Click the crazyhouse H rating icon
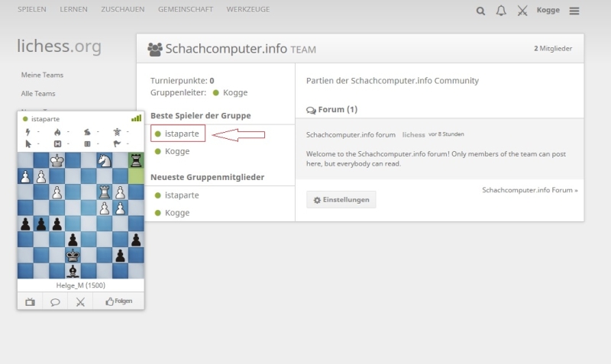The height and width of the screenshot is (364, 611). (57, 144)
